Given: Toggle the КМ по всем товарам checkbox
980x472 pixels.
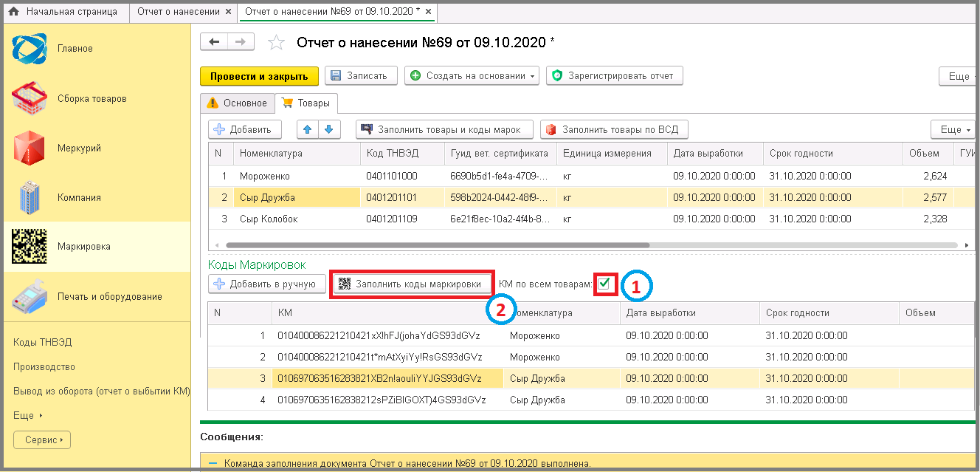Looking at the screenshot, I should [604, 284].
